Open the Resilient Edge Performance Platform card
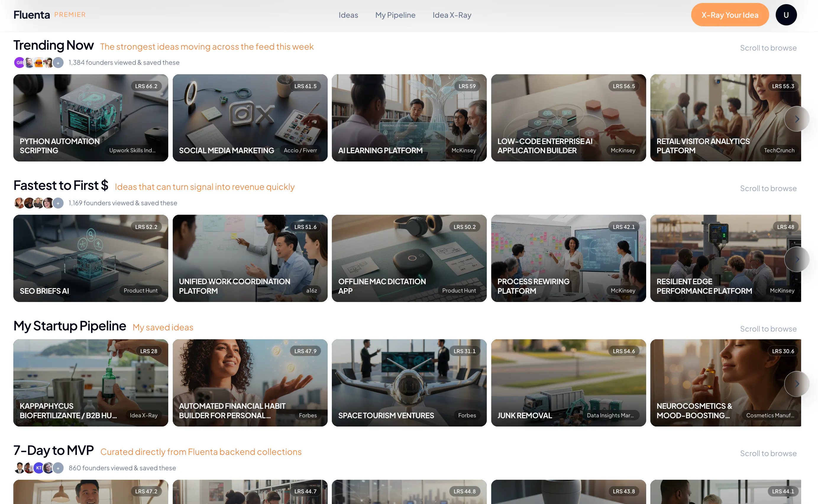 (x=725, y=258)
